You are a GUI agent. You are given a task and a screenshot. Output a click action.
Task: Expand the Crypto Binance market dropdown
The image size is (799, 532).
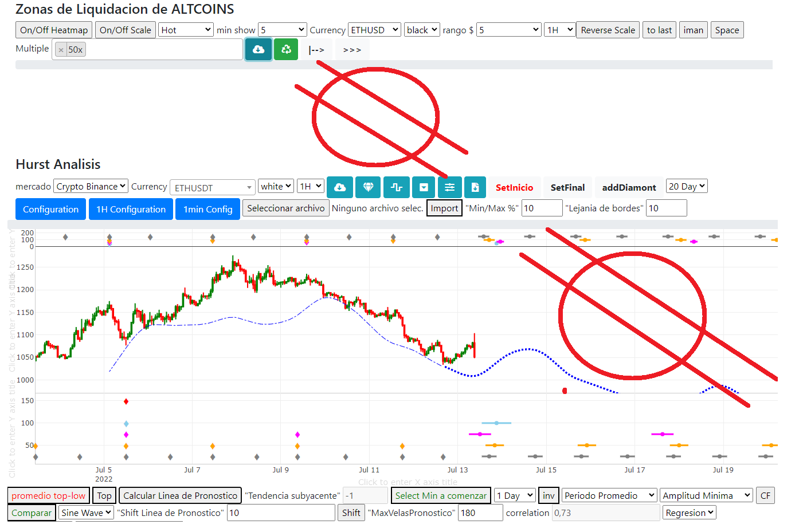(x=91, y=186)
